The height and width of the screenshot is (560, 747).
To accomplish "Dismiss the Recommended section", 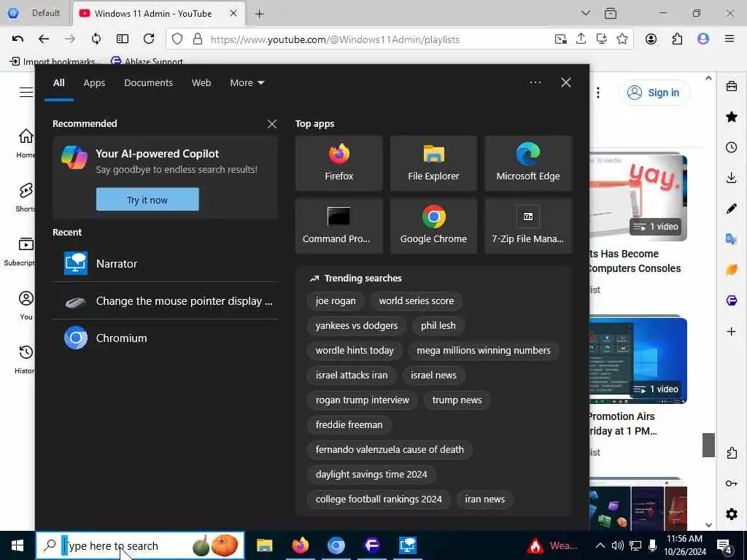I will click(x=272, y=124).
